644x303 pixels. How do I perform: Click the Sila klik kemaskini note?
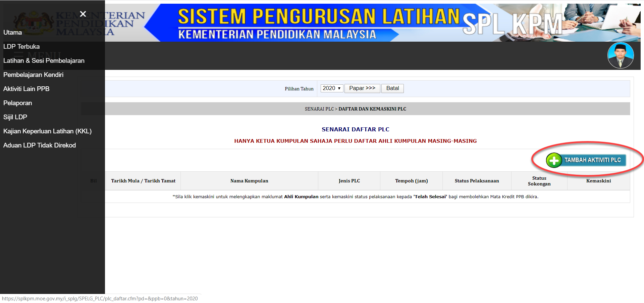[356, 197]
